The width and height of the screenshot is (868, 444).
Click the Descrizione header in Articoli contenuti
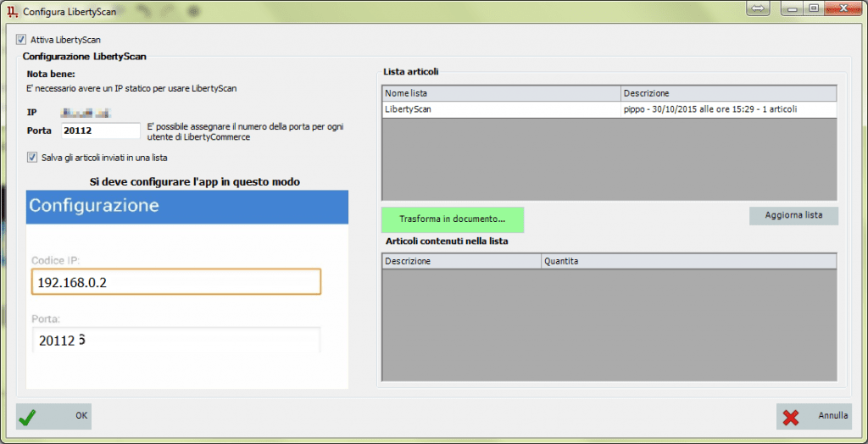coord(461,261)
